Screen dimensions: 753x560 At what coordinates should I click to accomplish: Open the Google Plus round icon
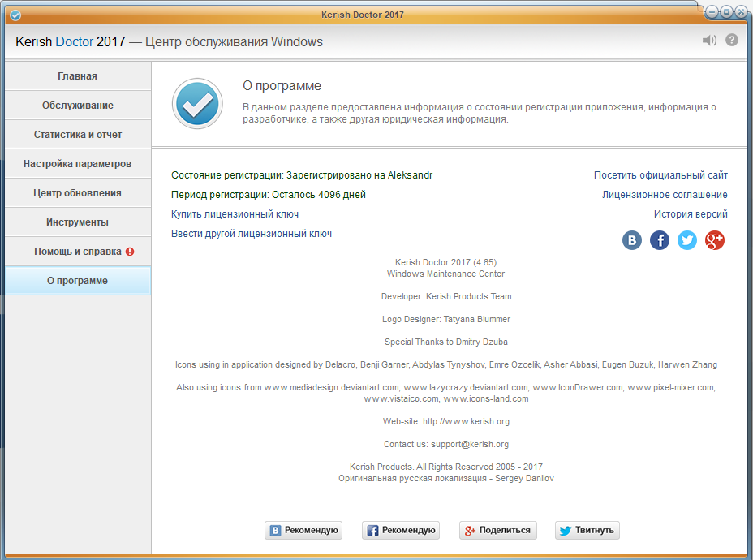715,240
